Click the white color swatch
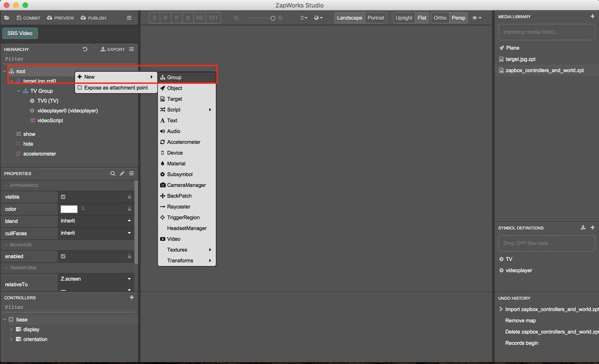Viewport: 599px width, 364px height. coord(69,209)
